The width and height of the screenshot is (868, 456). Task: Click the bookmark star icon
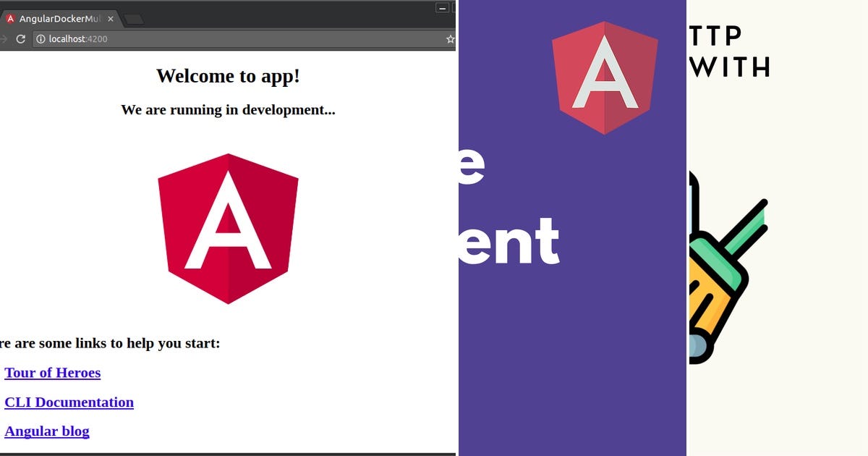[x=449, y=39]
